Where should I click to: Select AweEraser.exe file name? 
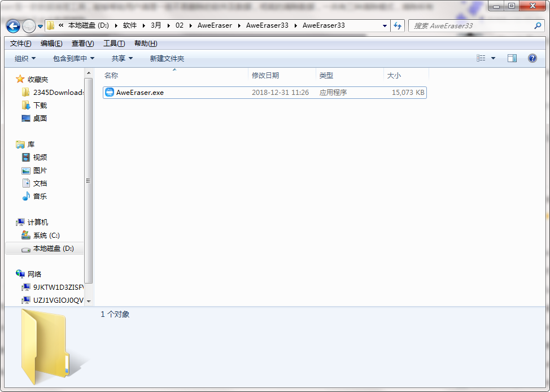click(140, 93)
